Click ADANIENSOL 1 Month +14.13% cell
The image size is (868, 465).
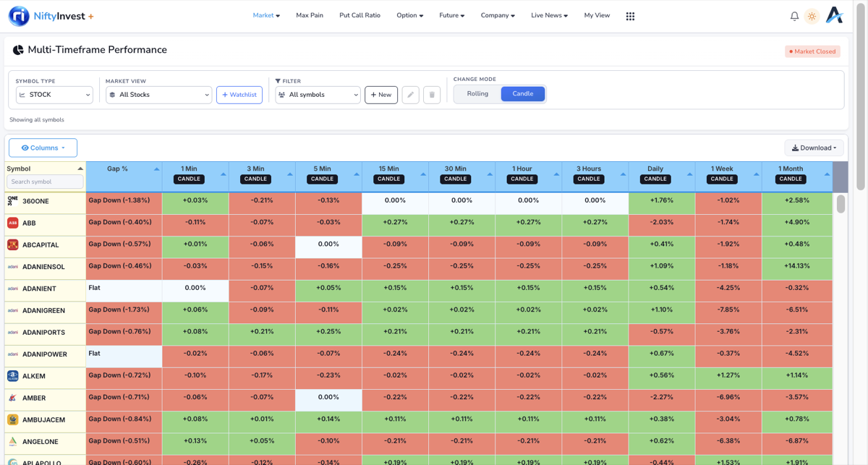(x=797, y=269)
